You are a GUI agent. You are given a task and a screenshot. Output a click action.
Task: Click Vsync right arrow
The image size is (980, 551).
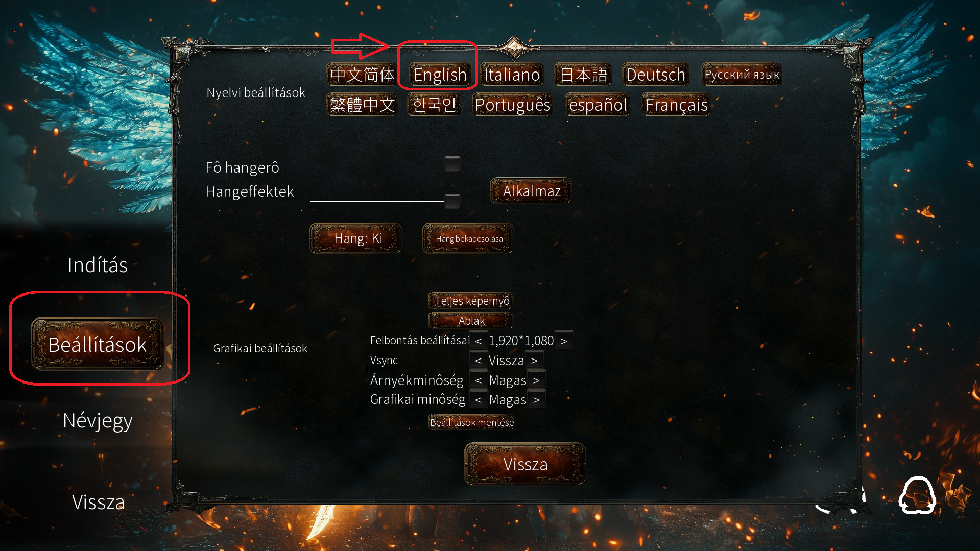[534, 361]
